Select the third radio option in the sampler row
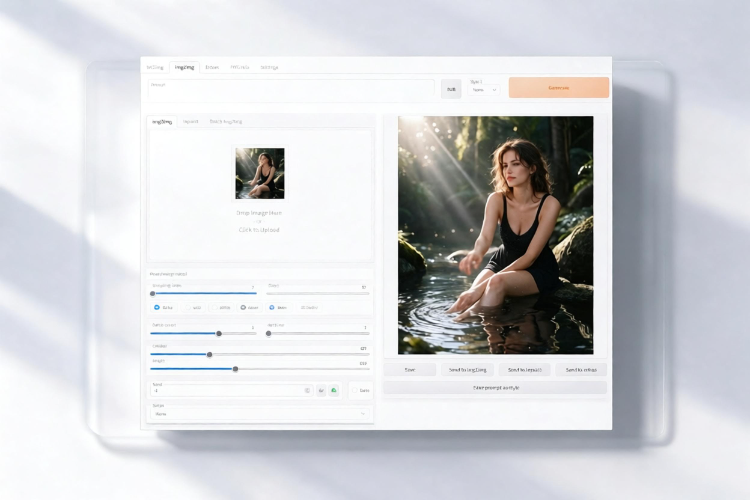The image size is (750, 500). coord(221,308)
